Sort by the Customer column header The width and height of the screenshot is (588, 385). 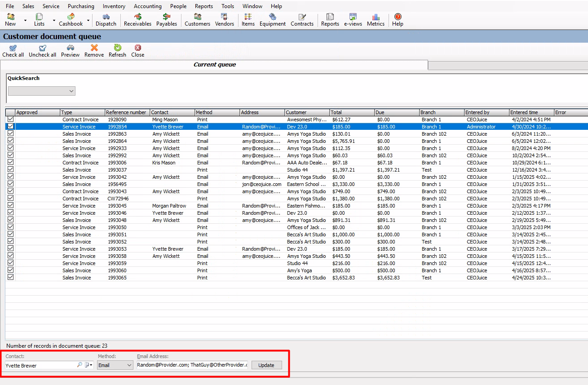click(307, 112)
